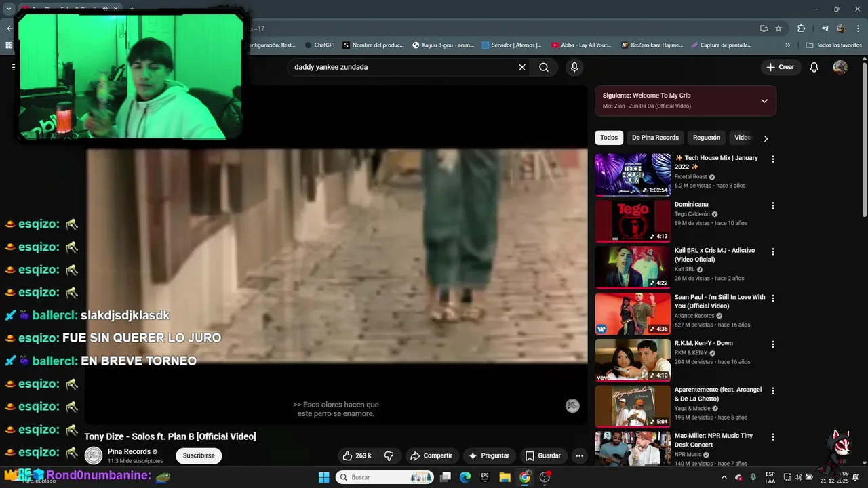Expand the Siguiente mix playlist panel
868x488 pixels.
pos(764,101)
